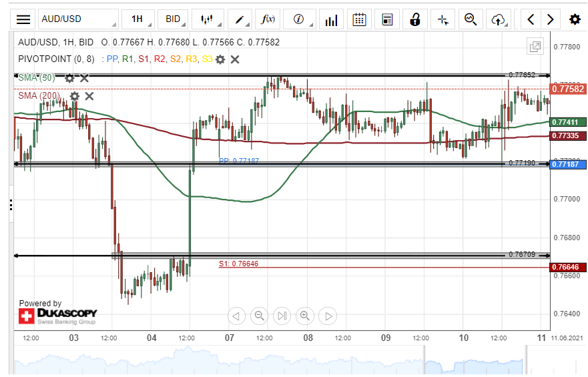The image size is (588, 377).
Task: Click the Dukascopy logo link
Action: click(58, 316)
